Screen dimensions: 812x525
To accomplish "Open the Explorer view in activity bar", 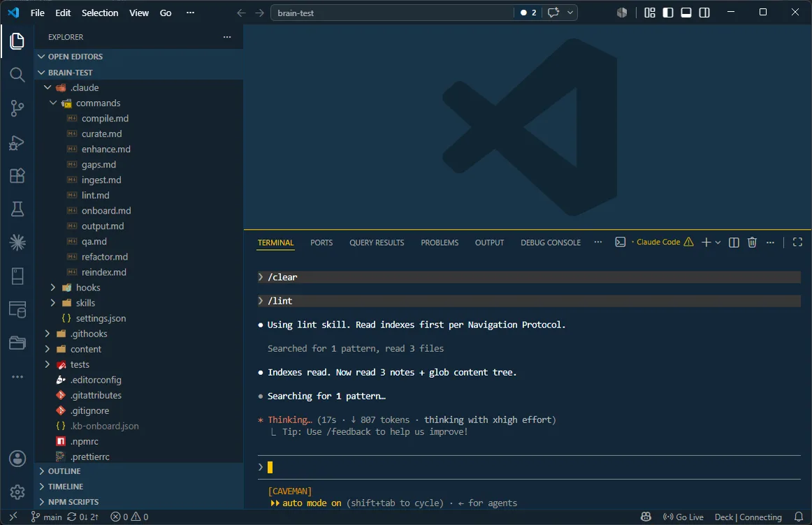I will tap(17, 41).
